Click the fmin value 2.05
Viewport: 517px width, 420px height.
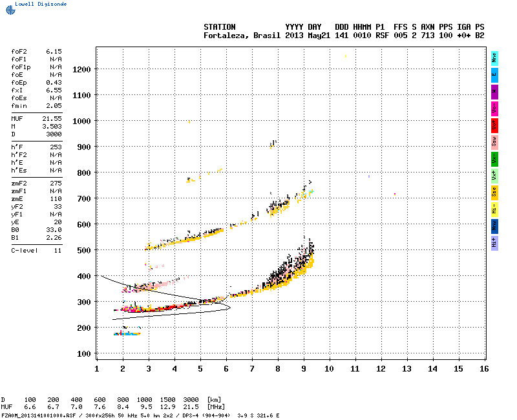pyautogui.click(x=54, y=106)
